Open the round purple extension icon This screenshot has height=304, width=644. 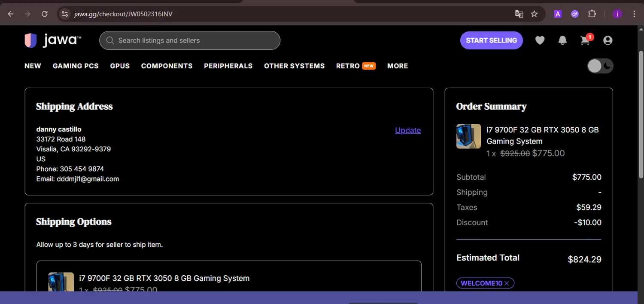pyautogui.click(x=575, y=14)
